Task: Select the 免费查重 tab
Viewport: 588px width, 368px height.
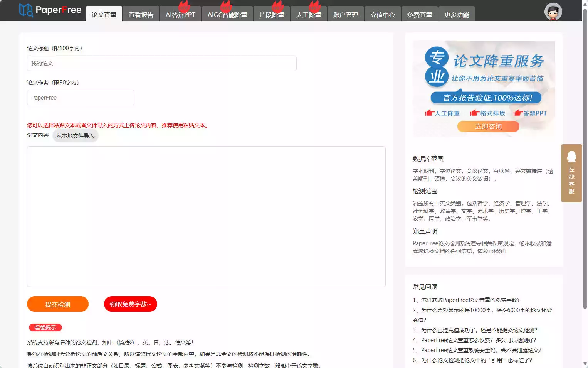Action: [420, 15]
